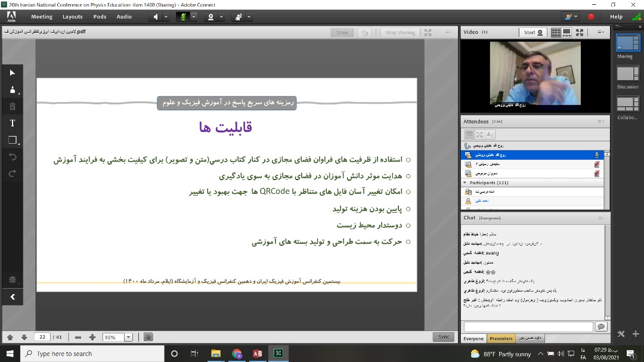The width and height of the screenshot is (644, 362).
Task: Click the record meeting red button
Action: (591, 17)
